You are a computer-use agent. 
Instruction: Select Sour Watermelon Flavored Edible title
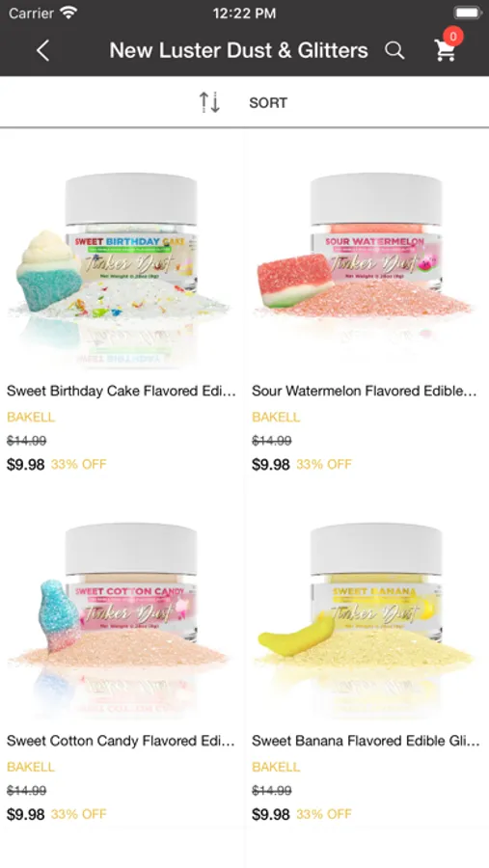365,391
